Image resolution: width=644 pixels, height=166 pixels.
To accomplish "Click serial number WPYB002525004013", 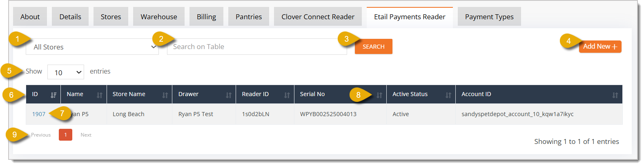I will click(328, 114).
